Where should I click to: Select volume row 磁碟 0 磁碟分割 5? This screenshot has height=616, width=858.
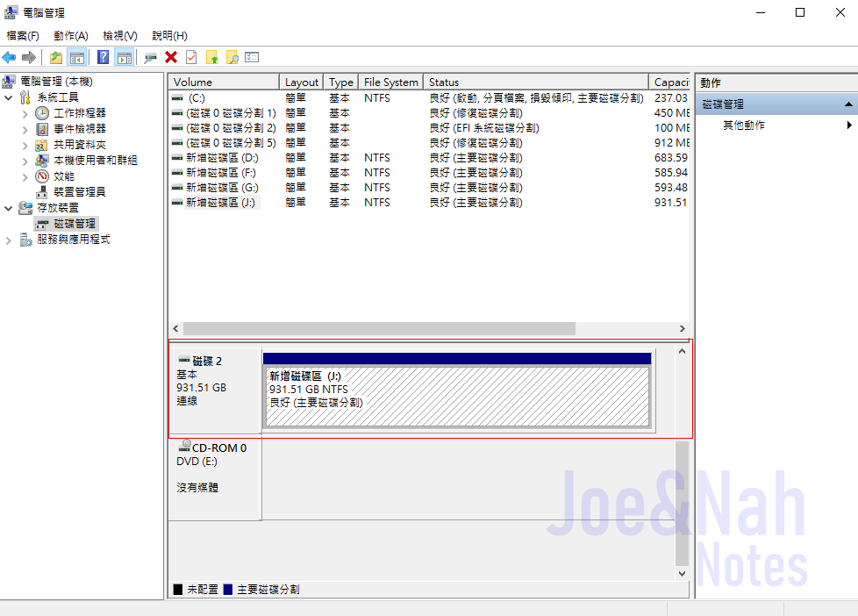click(x=430, y=142)
